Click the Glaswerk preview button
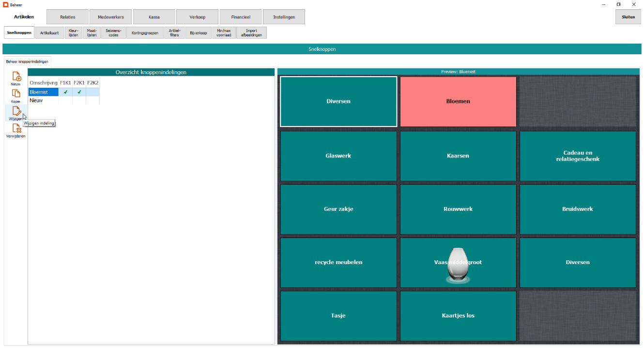 [338, 156]
